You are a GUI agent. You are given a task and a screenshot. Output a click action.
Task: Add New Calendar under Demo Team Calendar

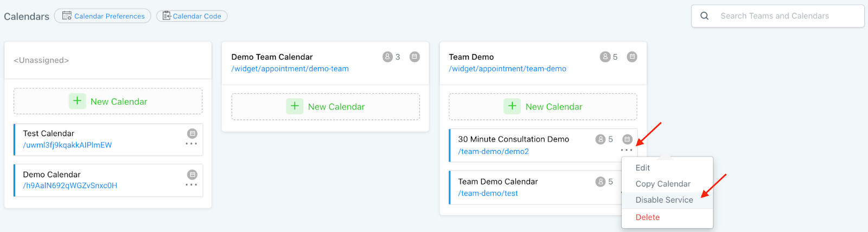tap(325, 107)
